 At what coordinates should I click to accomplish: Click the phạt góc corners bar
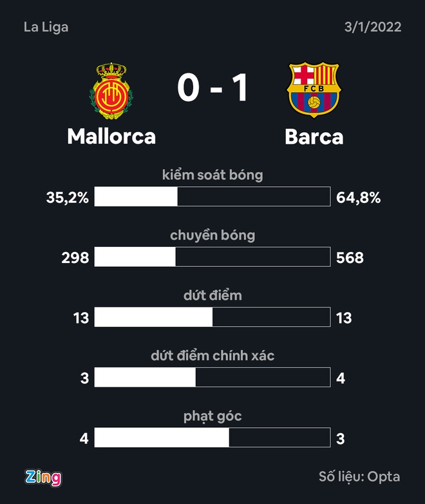coord(212,438)
